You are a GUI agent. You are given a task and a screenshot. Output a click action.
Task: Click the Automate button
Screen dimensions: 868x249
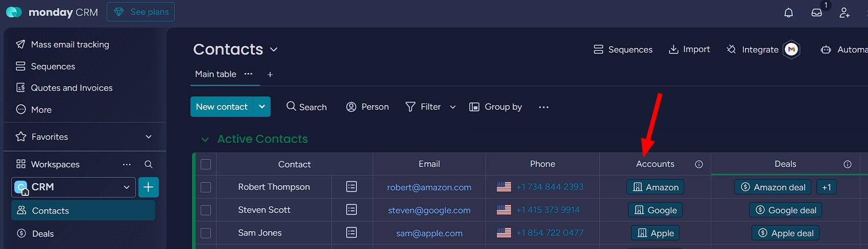point(843,49)
